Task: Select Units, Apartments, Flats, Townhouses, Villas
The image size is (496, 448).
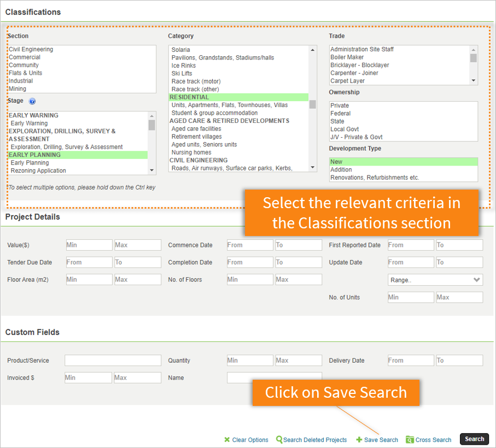Action: click(238, 105)
